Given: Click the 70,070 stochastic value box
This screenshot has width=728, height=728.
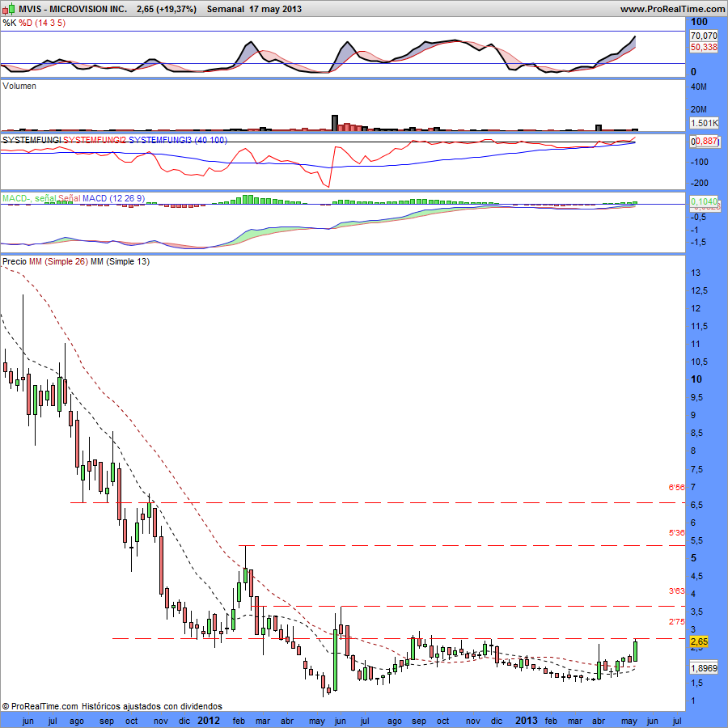Looking at the screenshot, I should pyautogui.click(x=704, y=36).
